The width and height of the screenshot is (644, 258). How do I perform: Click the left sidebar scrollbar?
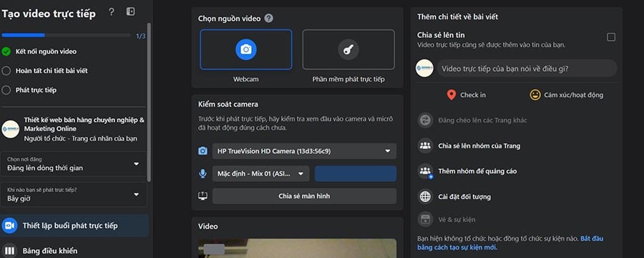(149, 102)
